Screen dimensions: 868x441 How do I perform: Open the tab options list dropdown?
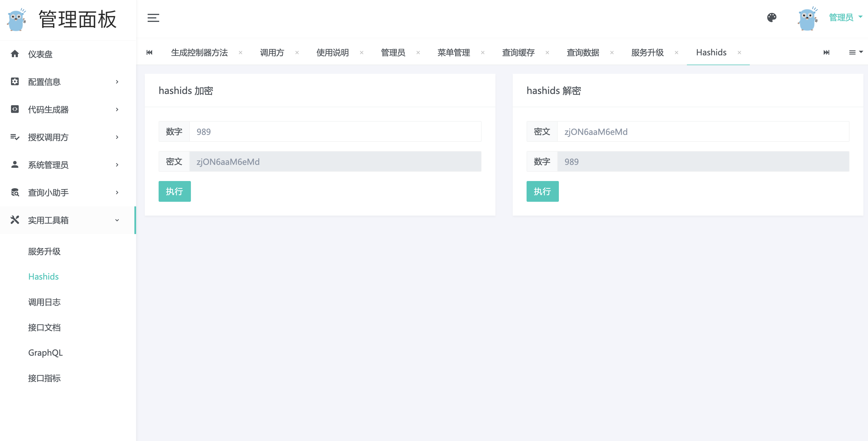[x=856, y=52]
